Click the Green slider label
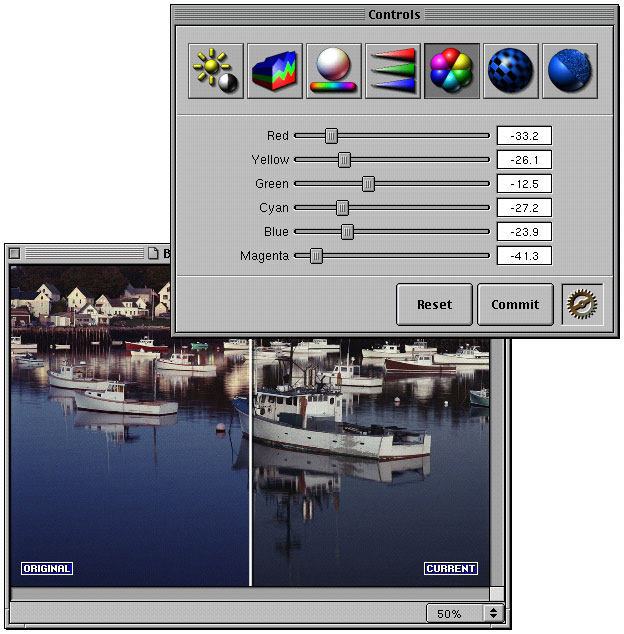Viewport: 624px width, 634px height. [272, 184]
